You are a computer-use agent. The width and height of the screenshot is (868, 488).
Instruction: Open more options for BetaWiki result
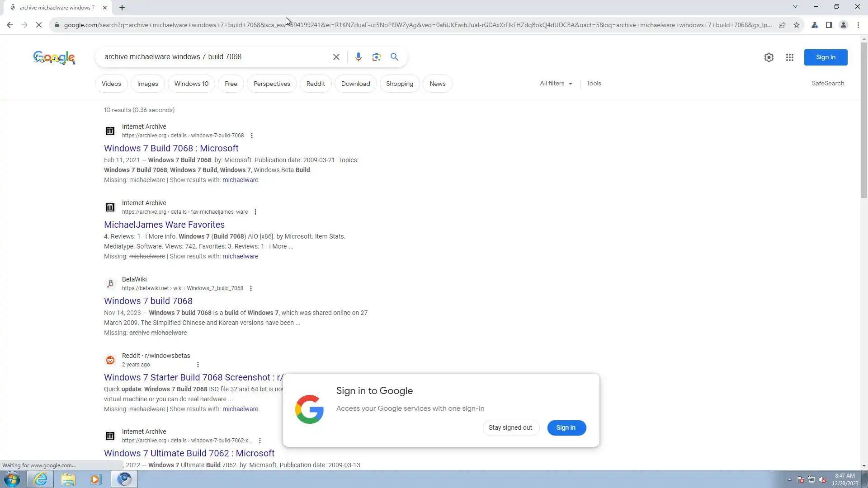point(251,288)
